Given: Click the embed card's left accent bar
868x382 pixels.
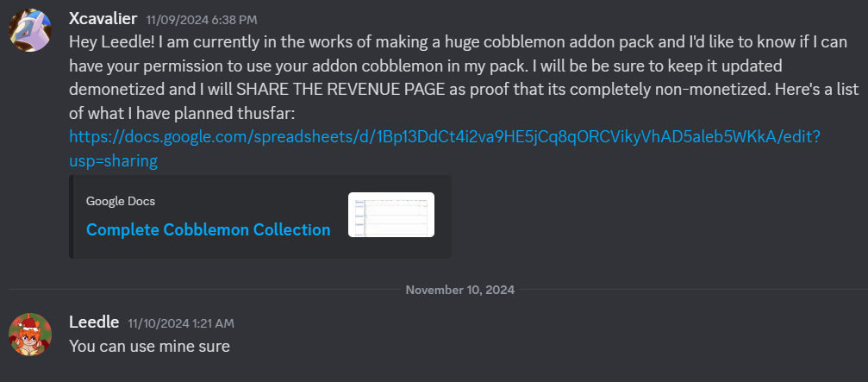Looking at the screenshot, I should pos(72,216).
